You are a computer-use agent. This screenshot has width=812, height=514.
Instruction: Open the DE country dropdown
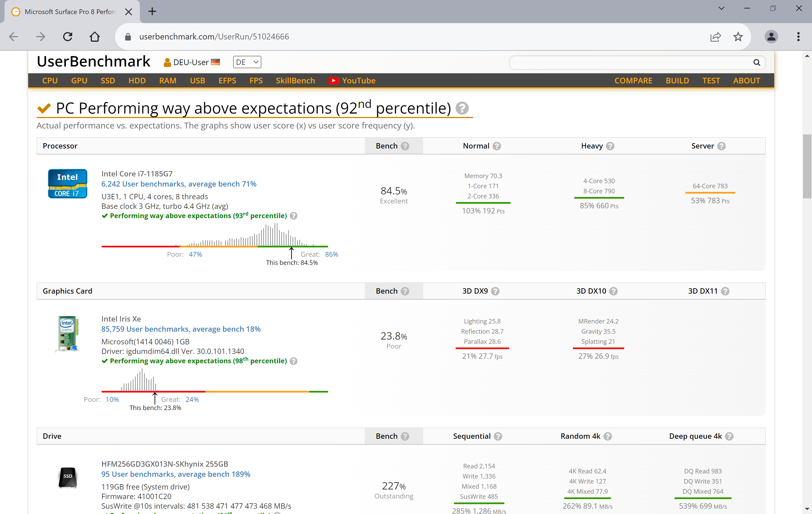(247, 62)
